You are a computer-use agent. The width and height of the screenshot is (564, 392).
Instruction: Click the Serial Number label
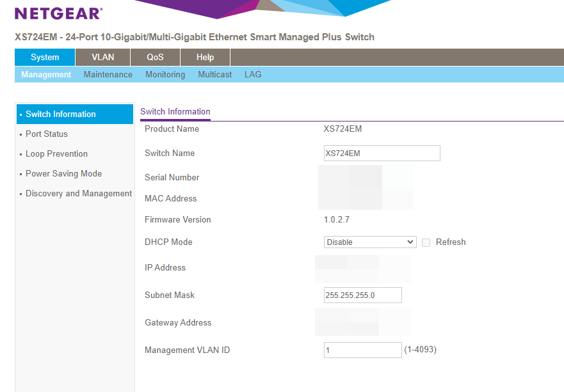click(x=172, y=178)
